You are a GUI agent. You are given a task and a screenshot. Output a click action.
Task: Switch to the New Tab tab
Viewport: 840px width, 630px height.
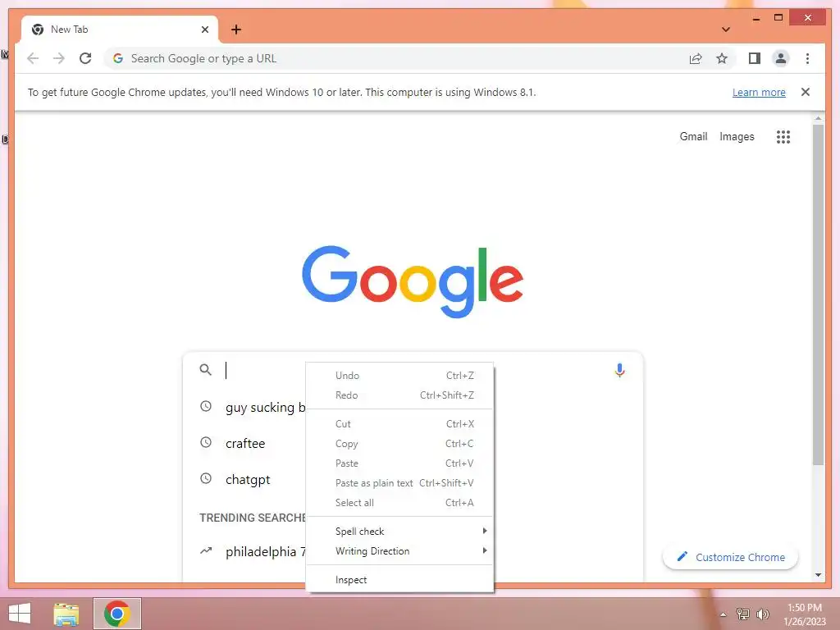[119, 30]
